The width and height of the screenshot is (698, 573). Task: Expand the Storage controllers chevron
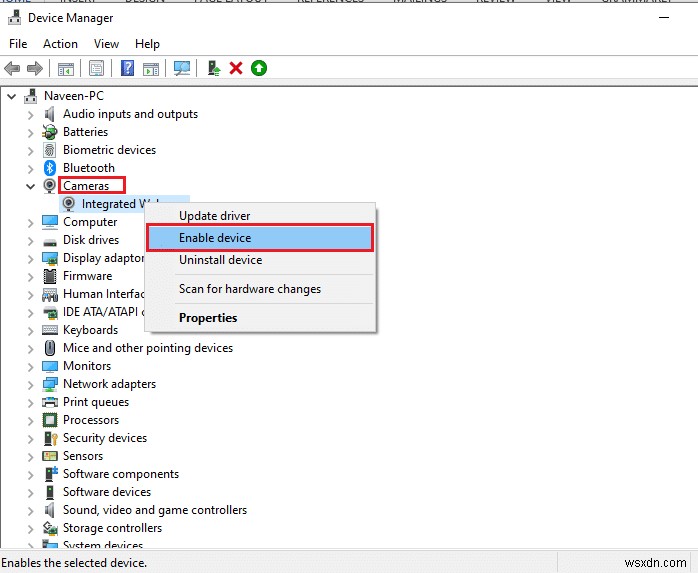click(x=30, y=529)
